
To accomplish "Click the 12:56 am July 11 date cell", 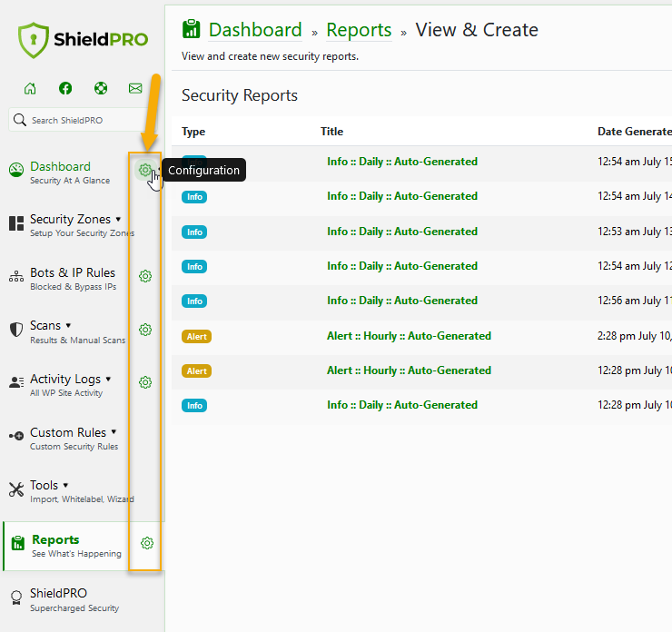I will pos(635,301).
